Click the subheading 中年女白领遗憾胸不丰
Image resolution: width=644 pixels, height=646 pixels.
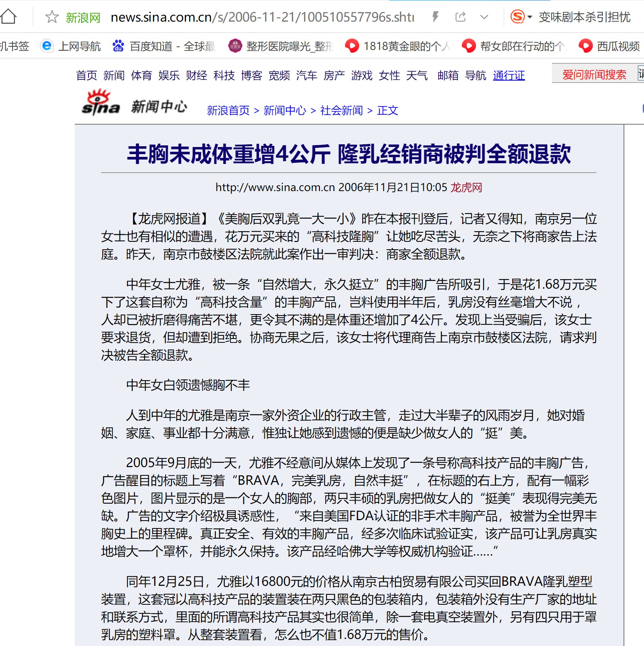coord(188,385)
